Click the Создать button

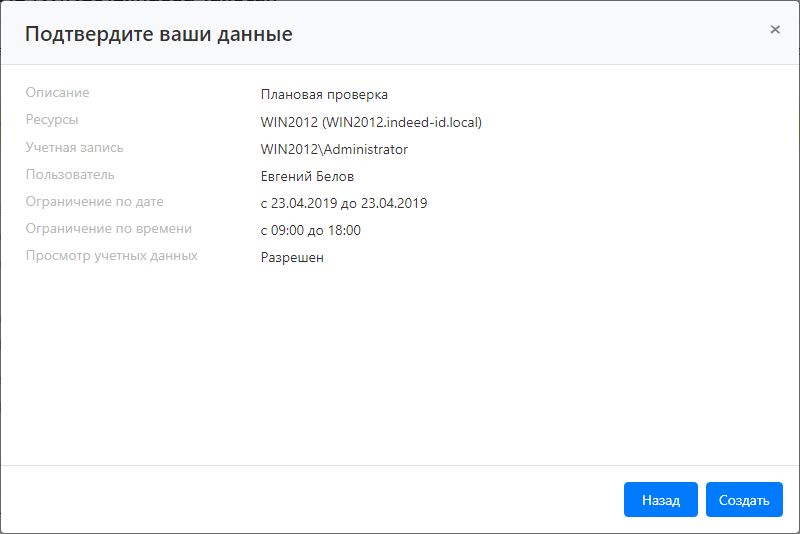(x=744, y=500)
